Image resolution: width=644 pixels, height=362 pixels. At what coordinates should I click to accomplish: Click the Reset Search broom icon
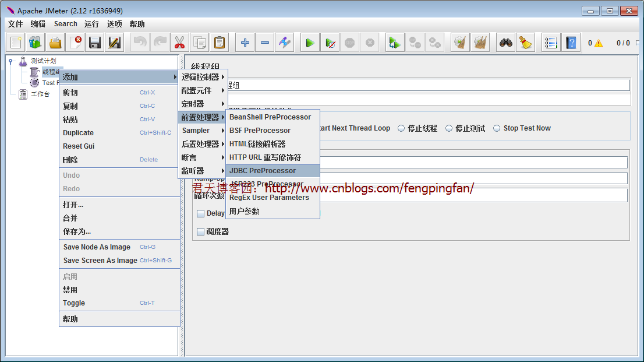coord(525,43)
